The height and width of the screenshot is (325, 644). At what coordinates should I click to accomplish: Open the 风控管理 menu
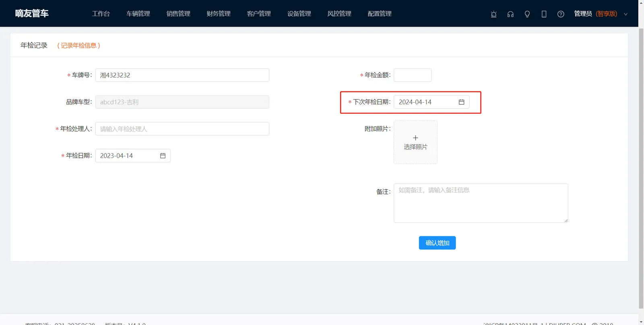coord(340,14)
